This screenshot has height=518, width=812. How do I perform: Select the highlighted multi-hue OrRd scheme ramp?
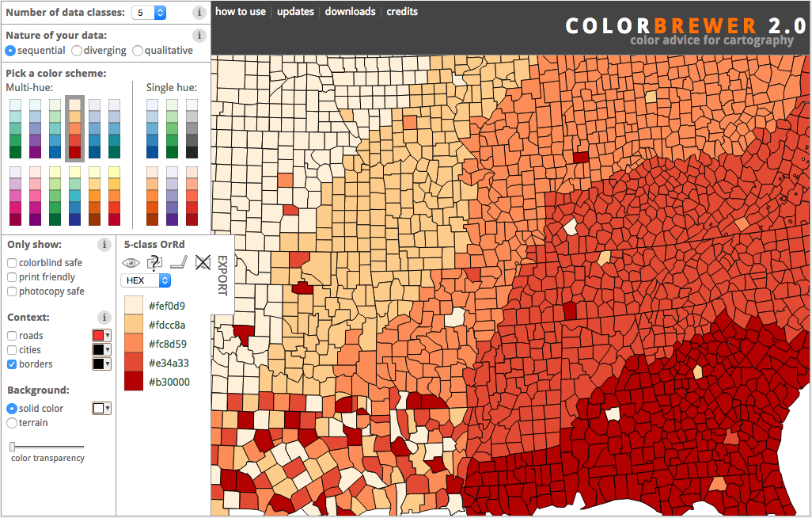pyautogui.click(x=74, y=128)
